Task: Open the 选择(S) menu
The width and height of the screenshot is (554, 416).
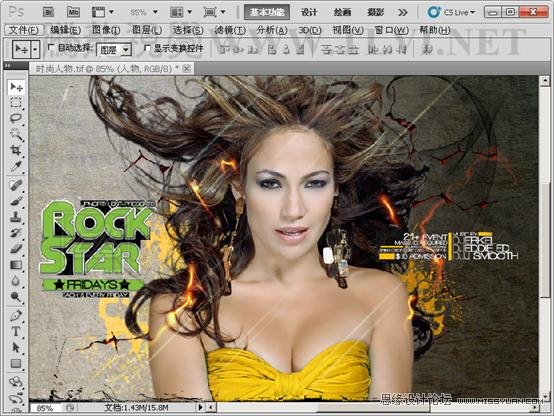Action: pyautogui.click(x=188, y=30)
